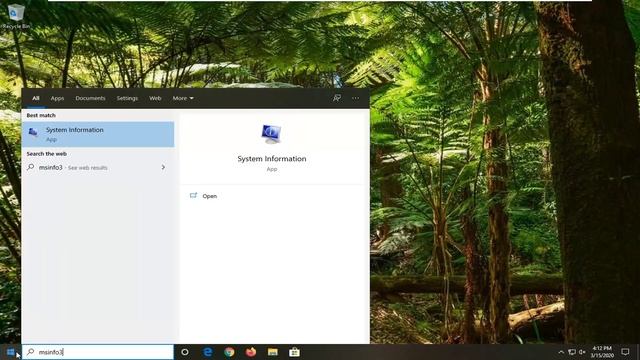
Task: Select the All search tab
Action: [x=36, y=98]
